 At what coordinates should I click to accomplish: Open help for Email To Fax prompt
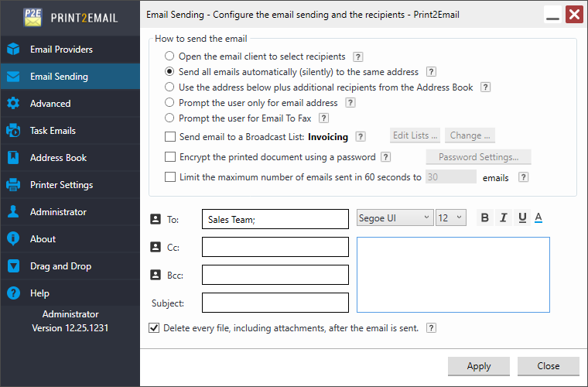(324, 118)
